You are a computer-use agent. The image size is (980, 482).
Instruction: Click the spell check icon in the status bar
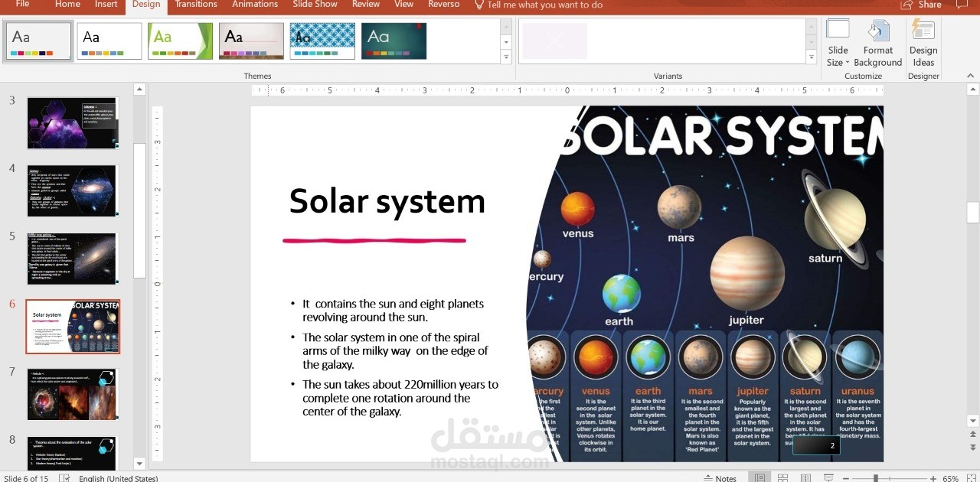tap(65, 478)
